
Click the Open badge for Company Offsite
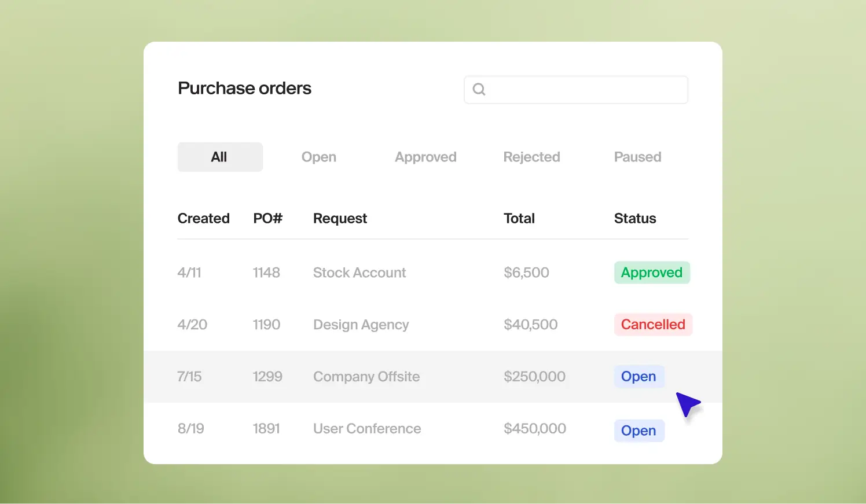[639, 376]
